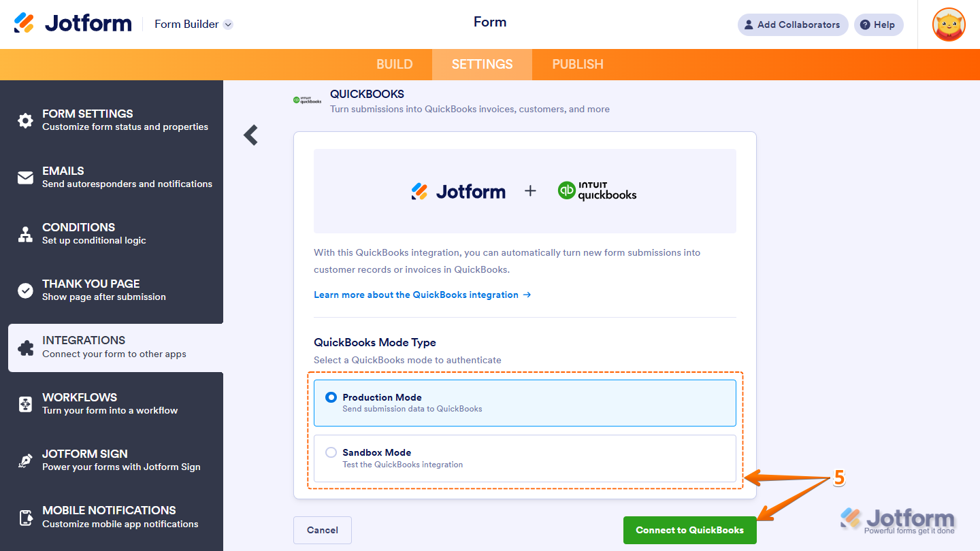Image resolution: width=980 pixels, height=551 pixels.
Task: Click the Mobile Notifications phone icon
Action: tap(25, 518)
